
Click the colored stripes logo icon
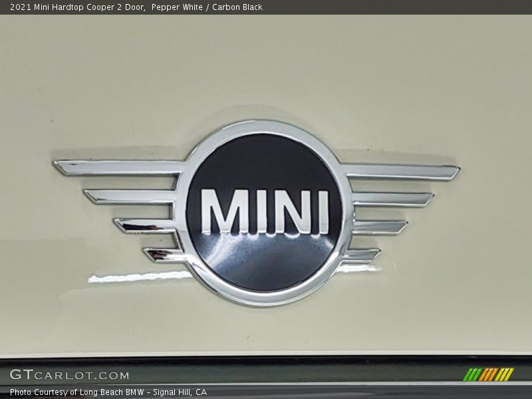tap(489, 374)
